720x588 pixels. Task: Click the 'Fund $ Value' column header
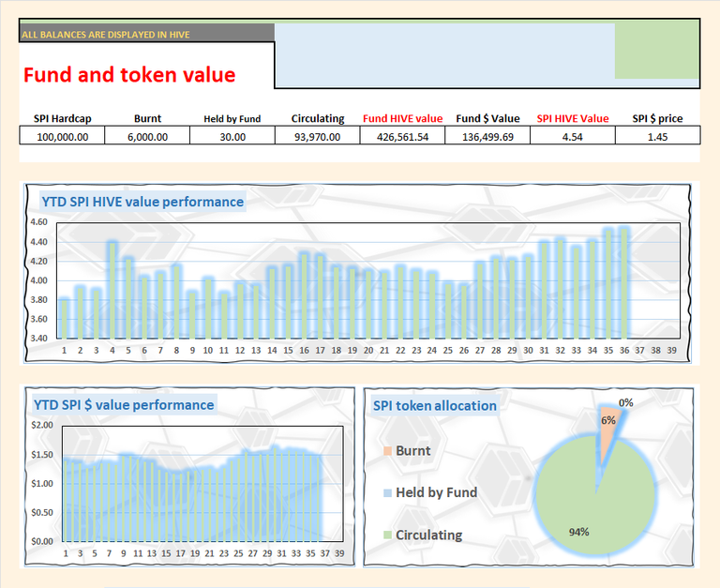pos(487,118)
